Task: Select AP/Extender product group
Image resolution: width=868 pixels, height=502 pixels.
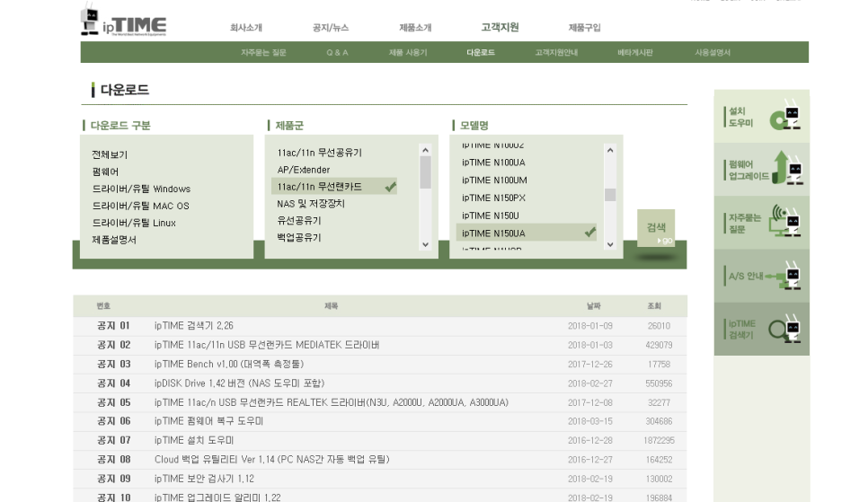Action: (x=304, y=170)
